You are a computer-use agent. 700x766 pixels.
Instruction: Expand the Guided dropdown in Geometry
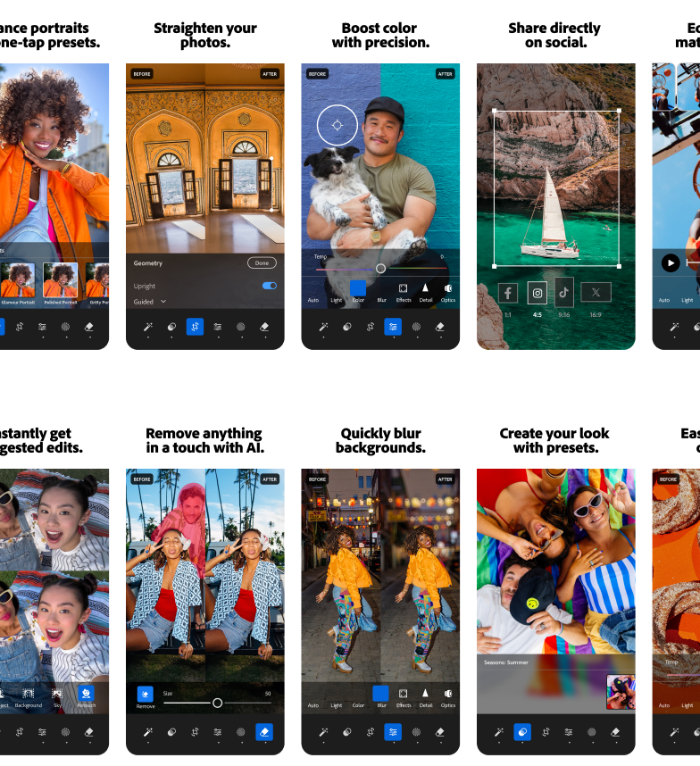[x=163, y=302]
